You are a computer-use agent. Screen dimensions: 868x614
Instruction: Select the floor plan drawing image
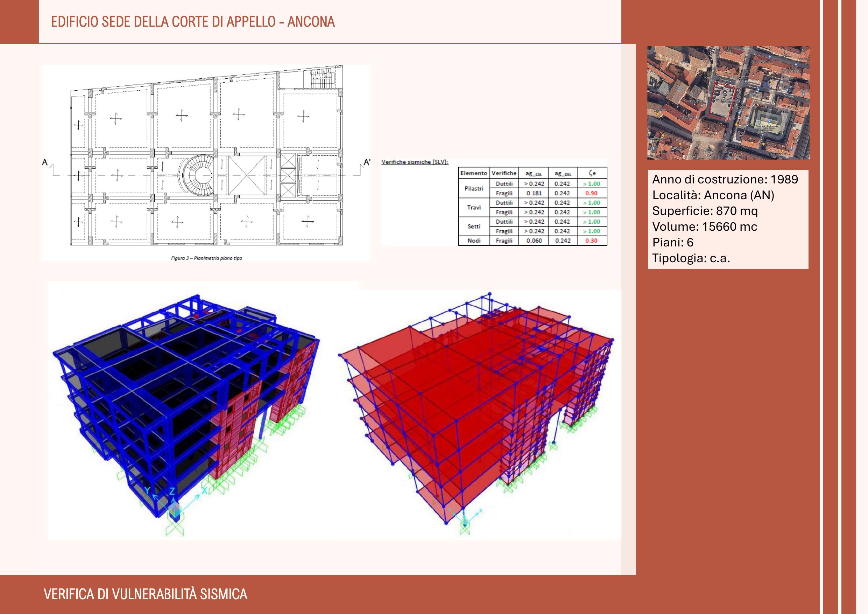click(206, 163)
